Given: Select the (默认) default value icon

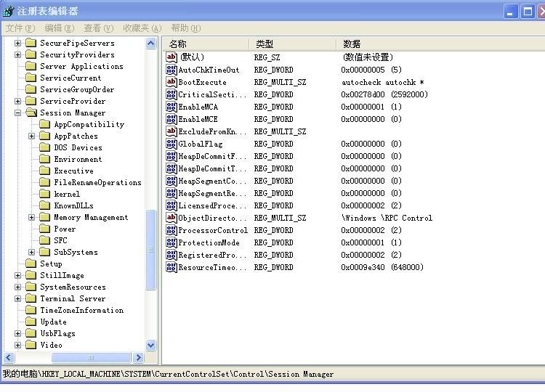Looking at the screenshot, I should (171, 57).
